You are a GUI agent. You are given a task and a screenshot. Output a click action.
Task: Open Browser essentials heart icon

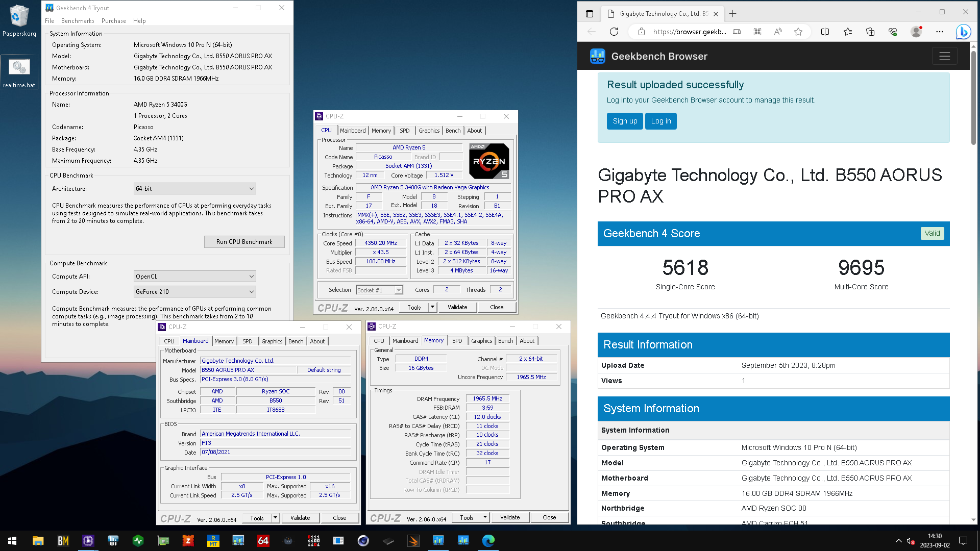[893, 32]
